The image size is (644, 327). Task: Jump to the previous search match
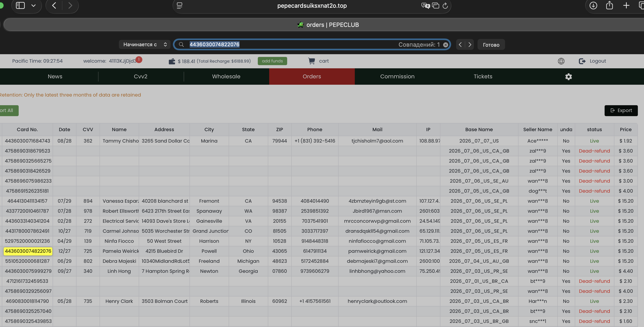460,44
